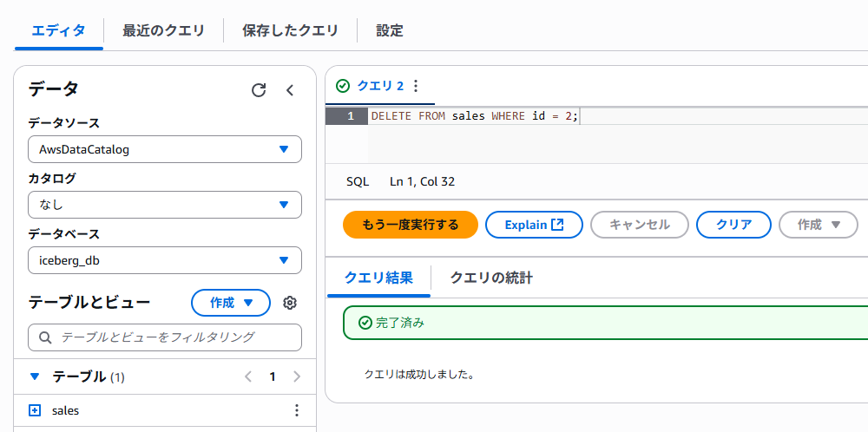Go to next page of tables
Image resolution: width=868 pixels, height=432 pixels.
point(297,376)
